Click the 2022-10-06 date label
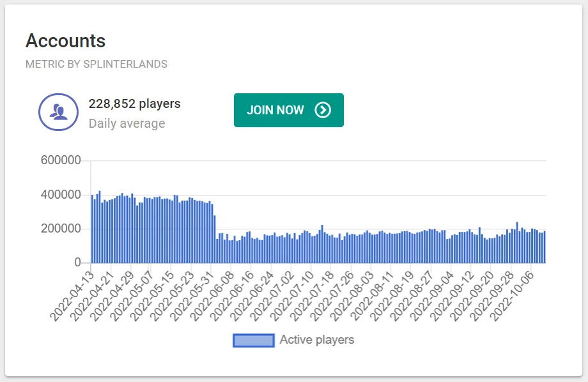 point(512,290)
